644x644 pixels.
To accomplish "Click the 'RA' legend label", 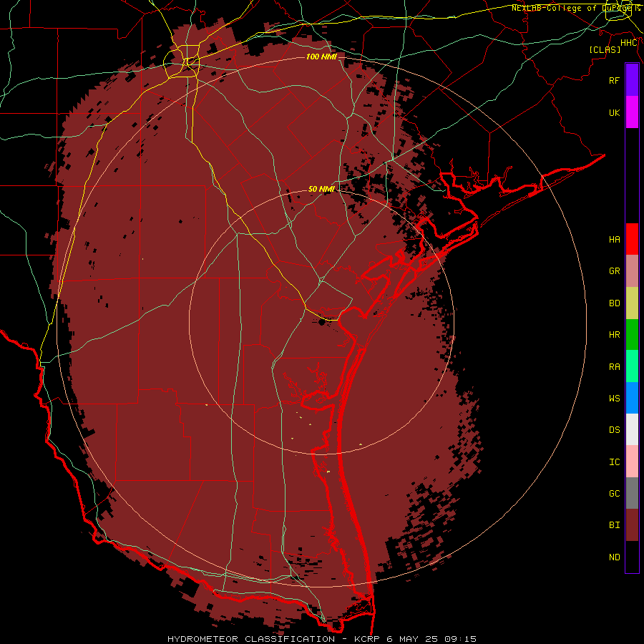I will (x=614, y=366).
